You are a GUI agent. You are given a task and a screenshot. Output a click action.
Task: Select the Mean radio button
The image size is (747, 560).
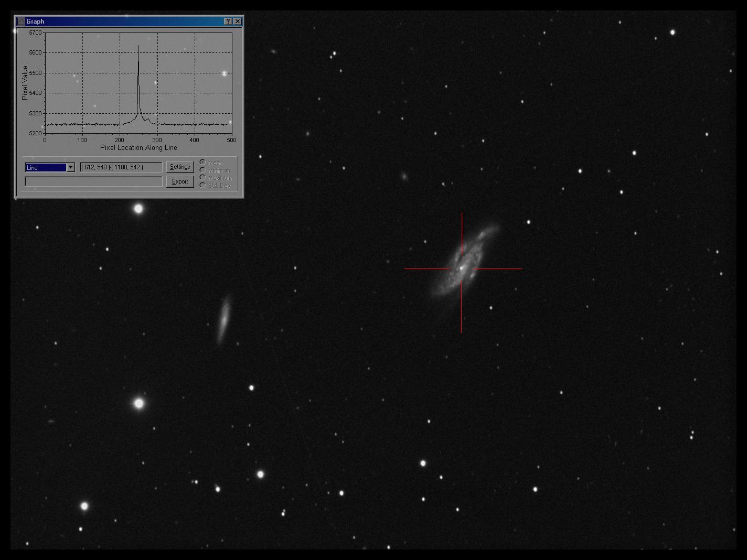202,163
